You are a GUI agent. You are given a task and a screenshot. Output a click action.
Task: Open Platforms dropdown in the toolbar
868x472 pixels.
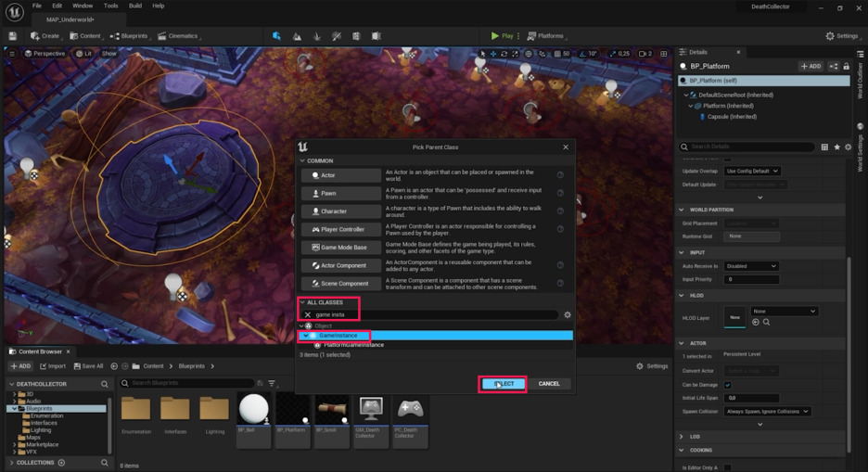546,36
